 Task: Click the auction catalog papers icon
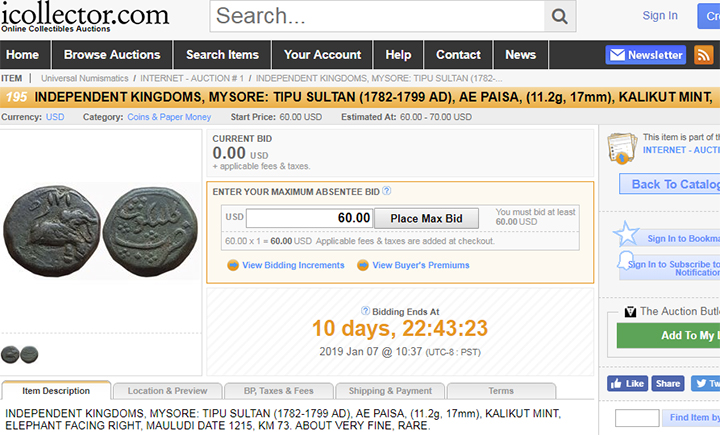[622, 148]
